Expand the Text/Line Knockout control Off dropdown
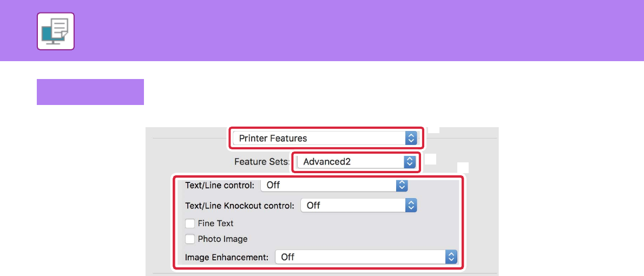Screen dimensions: 644x276 coord(353,205)
